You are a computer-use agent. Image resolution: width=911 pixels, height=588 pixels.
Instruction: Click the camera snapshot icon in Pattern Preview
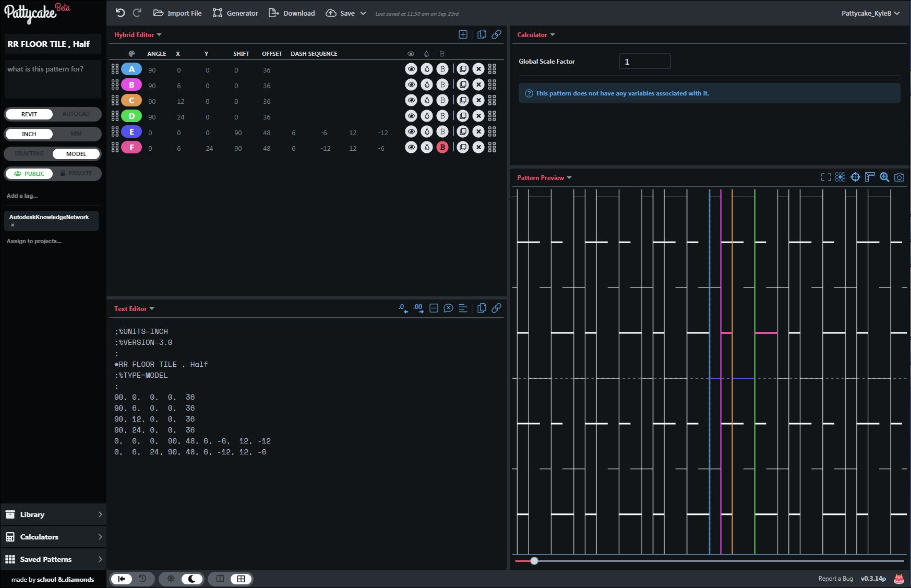899,177
